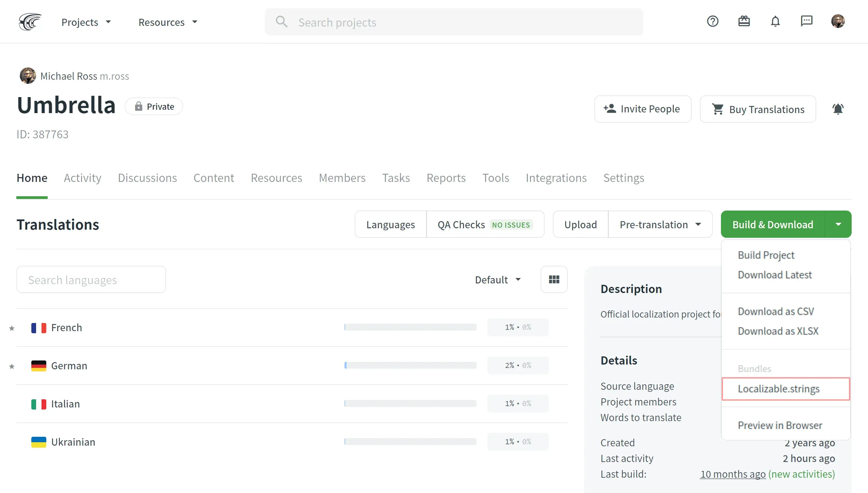Open the help question mark icon
This screenshot has width=868, height=493.
point(712,21)
